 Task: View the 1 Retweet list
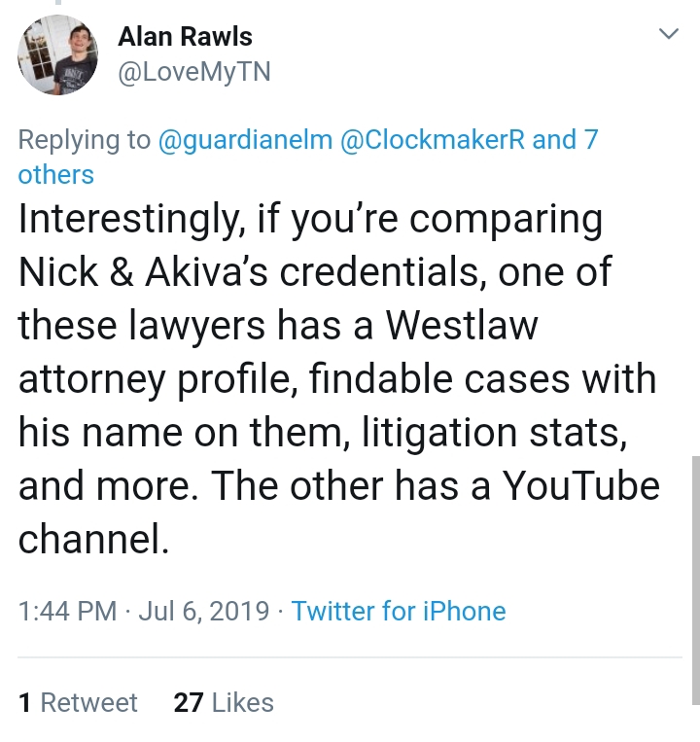(x=78, y=702)
